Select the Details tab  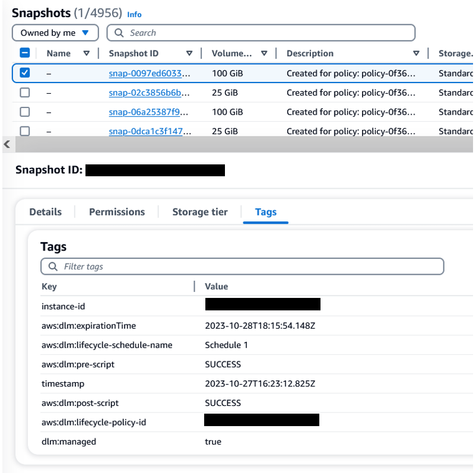pyautogui.click(x=45, y=212)
